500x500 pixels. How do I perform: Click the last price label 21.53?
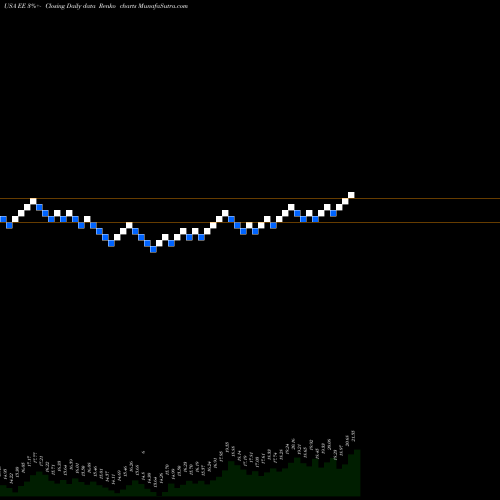click(x=353, y=436)
